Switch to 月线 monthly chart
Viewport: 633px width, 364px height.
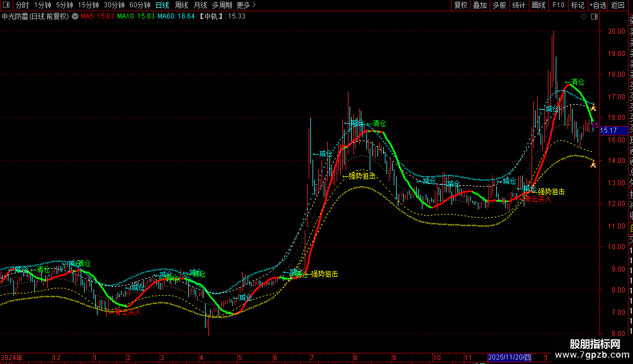(200, 5)
